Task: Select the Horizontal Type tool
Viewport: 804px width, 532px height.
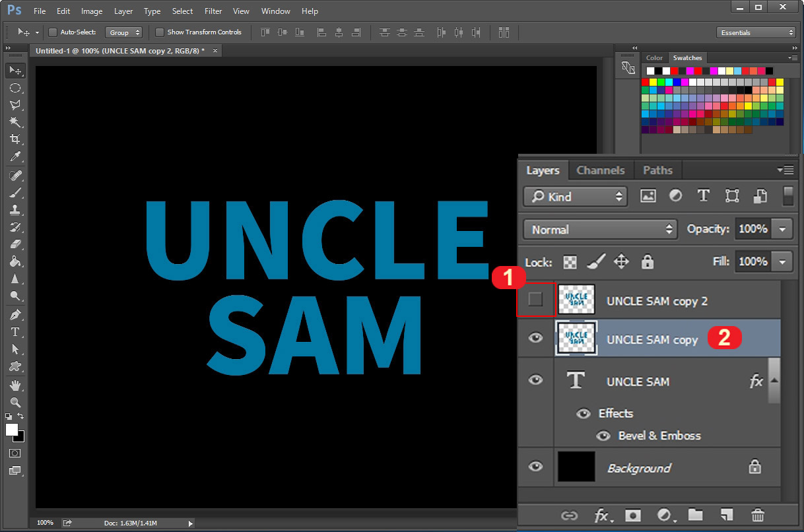Action: click(x=15, y=332)
